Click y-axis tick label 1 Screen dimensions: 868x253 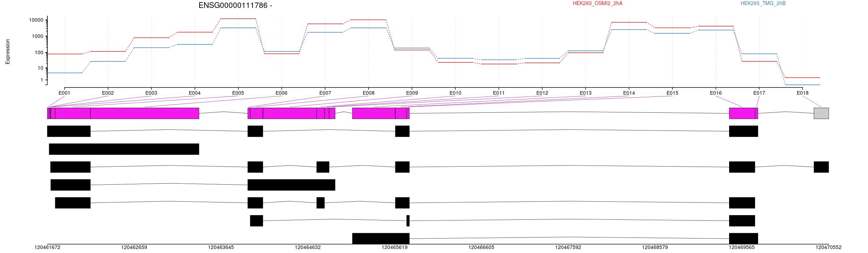(x=42, y=80)
